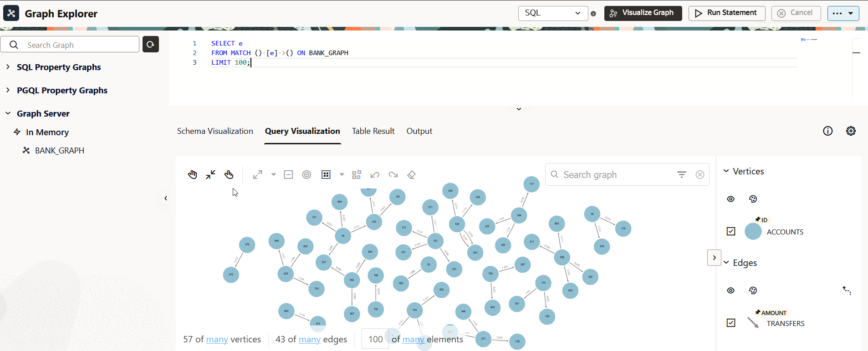Select the Query Visualization tab
Viewport: 868px width, 351px height.
(302, 131)
